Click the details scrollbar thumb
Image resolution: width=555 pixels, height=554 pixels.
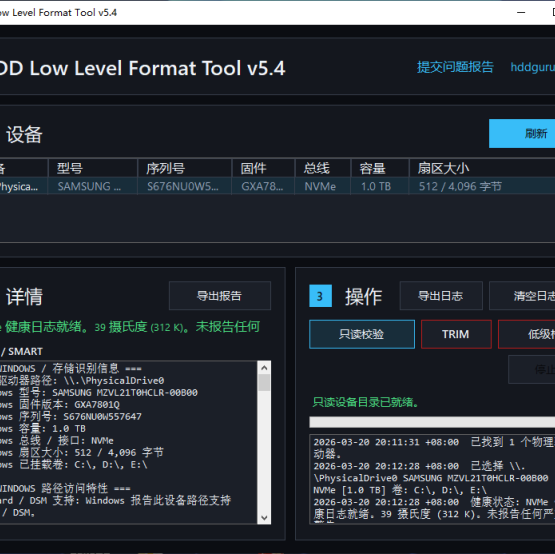point(264,383)
